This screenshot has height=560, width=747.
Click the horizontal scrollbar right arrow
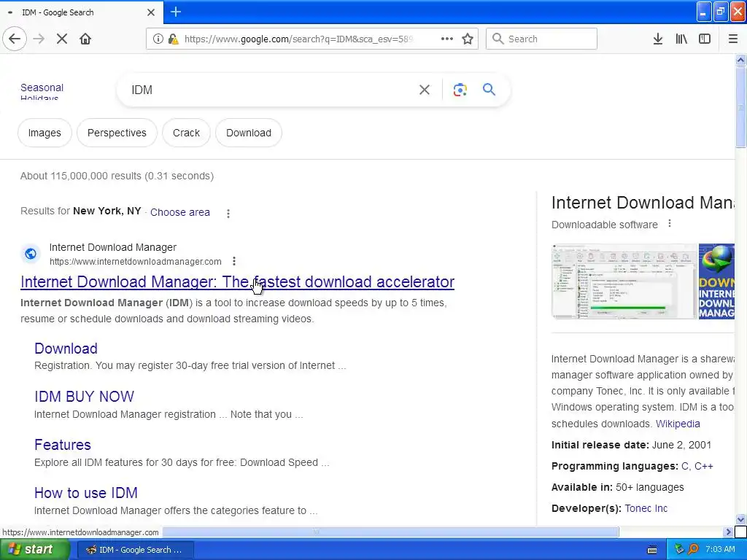tap(728, 532)
